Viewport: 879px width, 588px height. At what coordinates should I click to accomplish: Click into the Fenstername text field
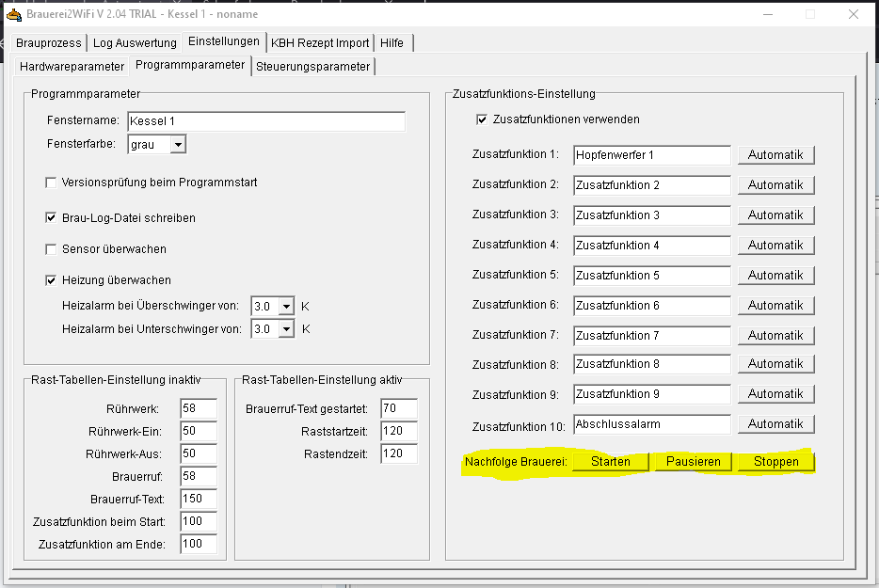click(x=265, y=122)
